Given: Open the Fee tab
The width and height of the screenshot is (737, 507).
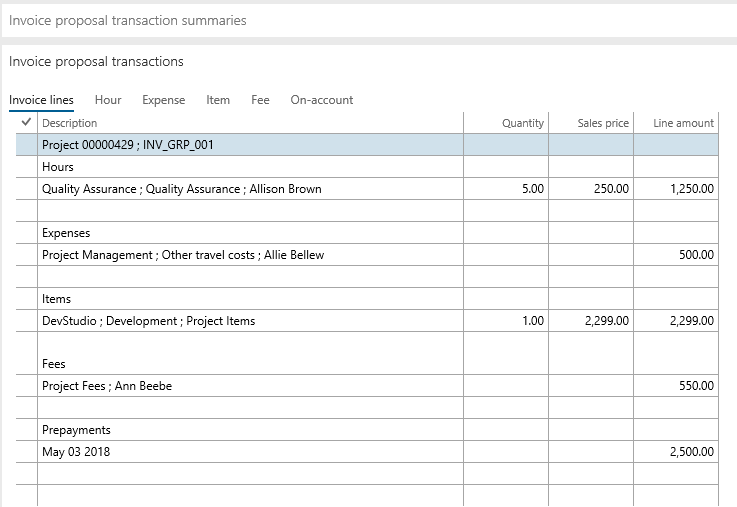Looking at the screenshot, I should pos(260,100).
